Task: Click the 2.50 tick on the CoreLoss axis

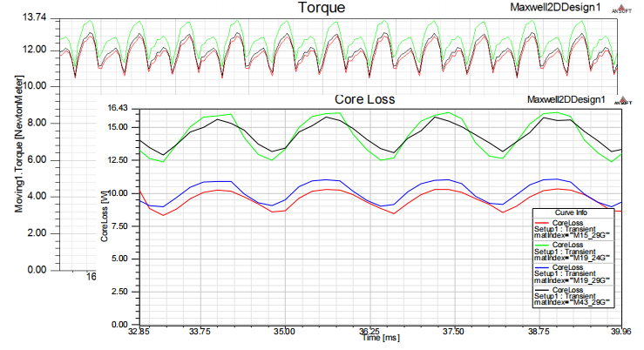Action: click(x=119, y=292)
